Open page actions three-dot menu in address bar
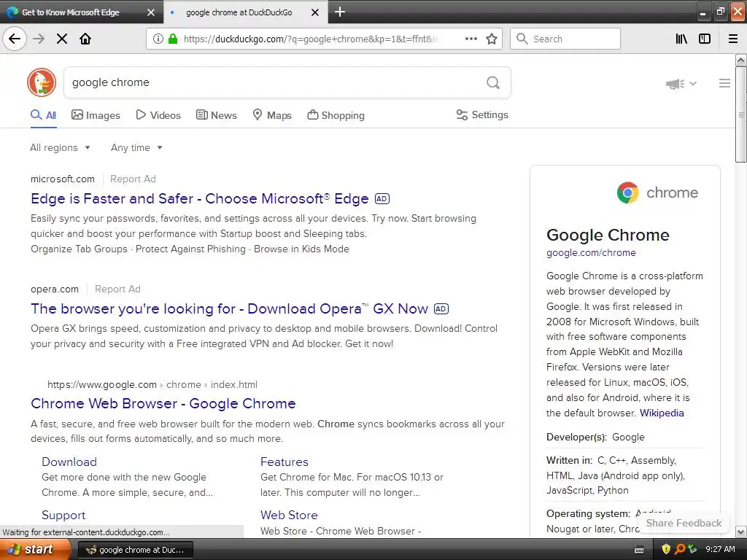The height and width of the screenshot is (560, 747). [x=471, y=39]
